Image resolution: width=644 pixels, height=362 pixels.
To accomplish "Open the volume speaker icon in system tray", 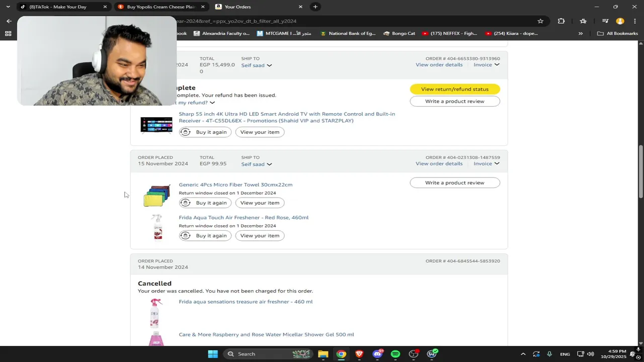I will (x=590, y=354).
